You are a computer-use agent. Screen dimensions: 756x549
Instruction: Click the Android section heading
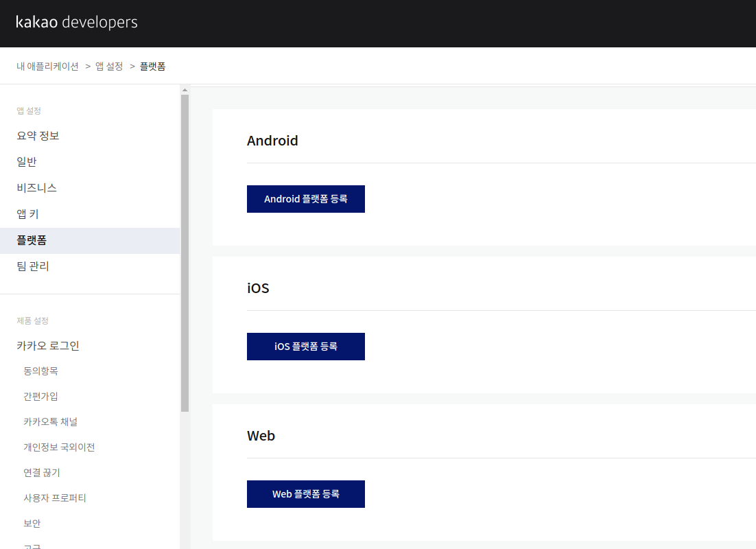click(x=272, y=141)
